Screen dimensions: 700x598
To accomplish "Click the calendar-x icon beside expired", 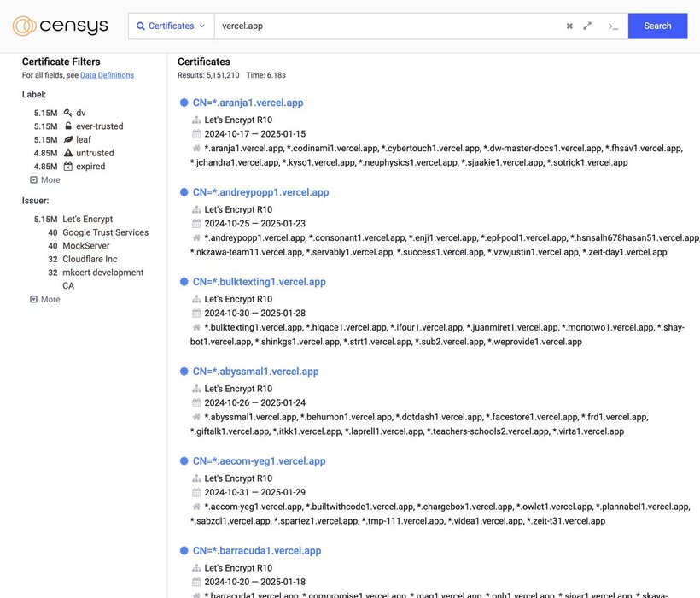I will (x=67, y=166).
